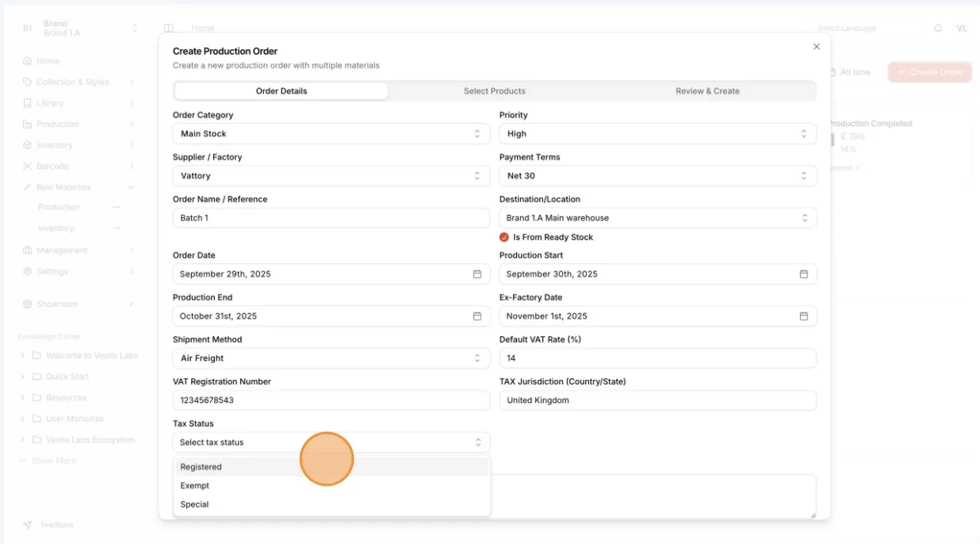The height and width of the screenshot is (544, 980).
Task: Click Show More in Knowledge Center
Action: click(x=54, y=461)
